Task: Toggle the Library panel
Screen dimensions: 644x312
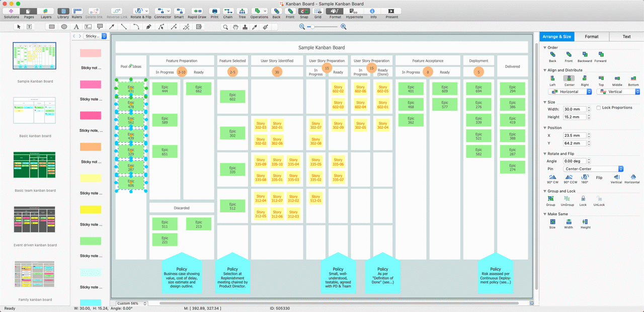Action: [x=63, y=11]
